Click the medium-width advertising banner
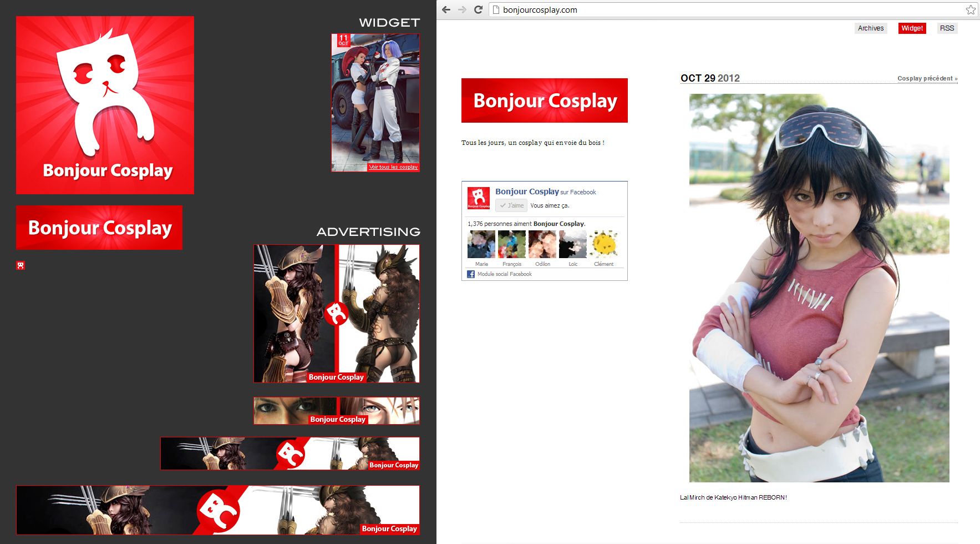 290,454
